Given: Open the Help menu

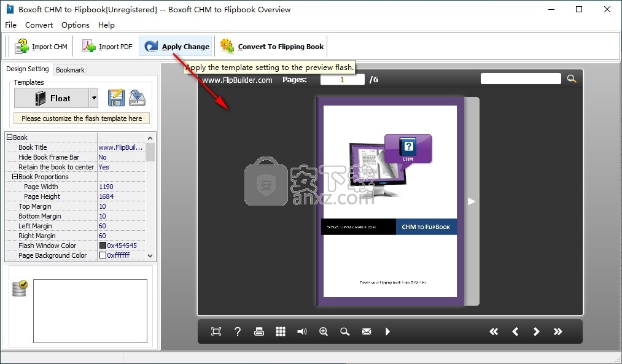Looking at the screenshot, I should pyautogui.click(x=106, y=25).
